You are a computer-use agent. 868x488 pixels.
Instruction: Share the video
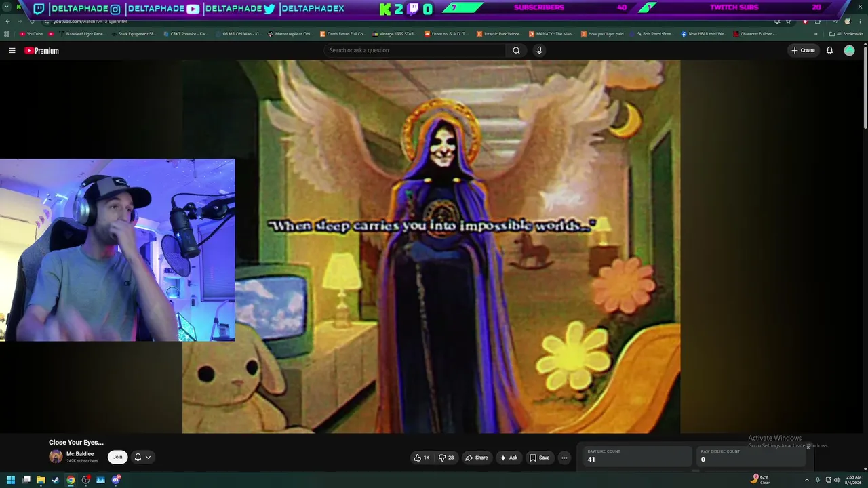tap(476, 457)
